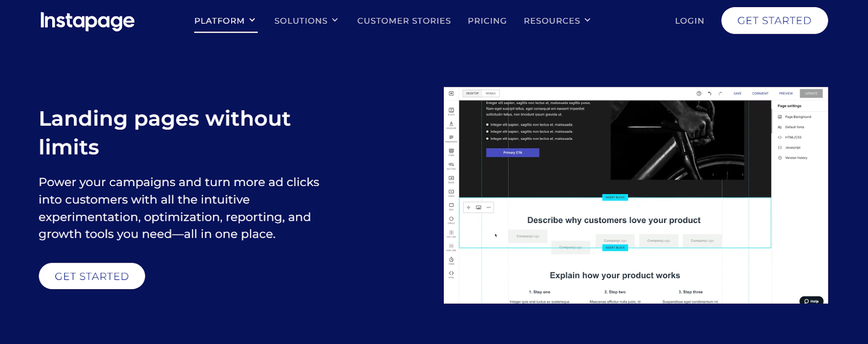This screenshot has width=868, height=344.
Task: Select the HTML embed tool icon
Action: tap(451, 273)
